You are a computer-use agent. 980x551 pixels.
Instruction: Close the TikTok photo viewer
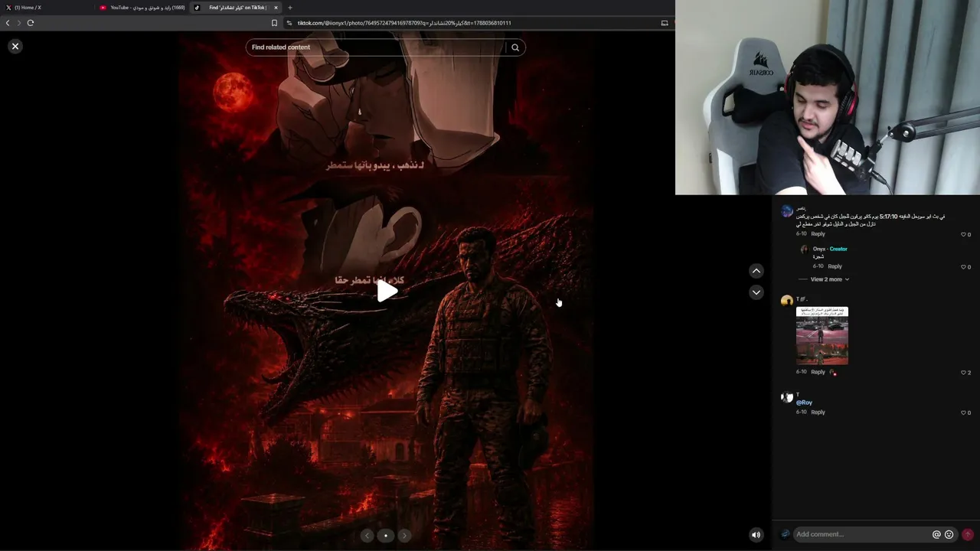(15, 47)
